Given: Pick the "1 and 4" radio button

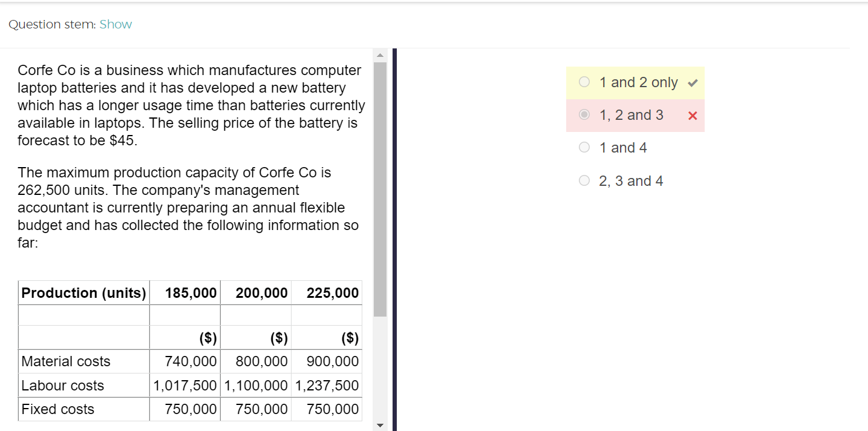Looking at the screenshot, I should click(584, 148).
